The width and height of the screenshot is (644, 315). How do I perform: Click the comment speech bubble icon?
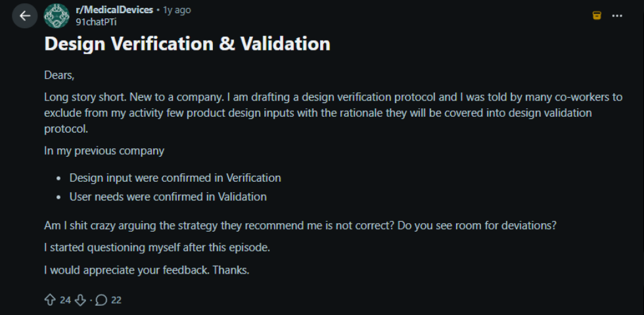101,300
